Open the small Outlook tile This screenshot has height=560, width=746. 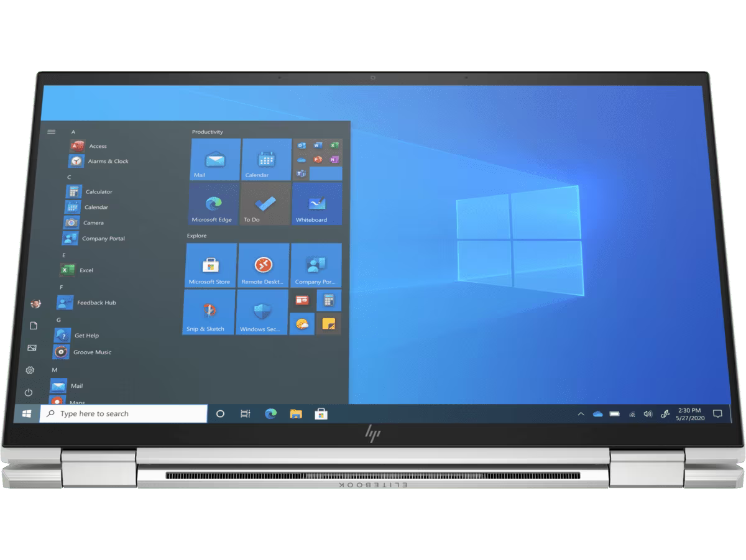click(x=302, y=145)
